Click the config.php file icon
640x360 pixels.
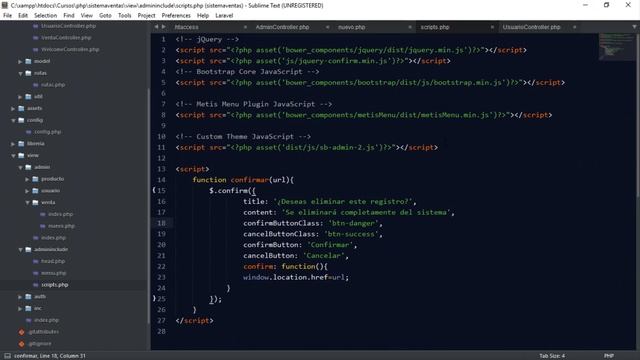click(29, 132)
